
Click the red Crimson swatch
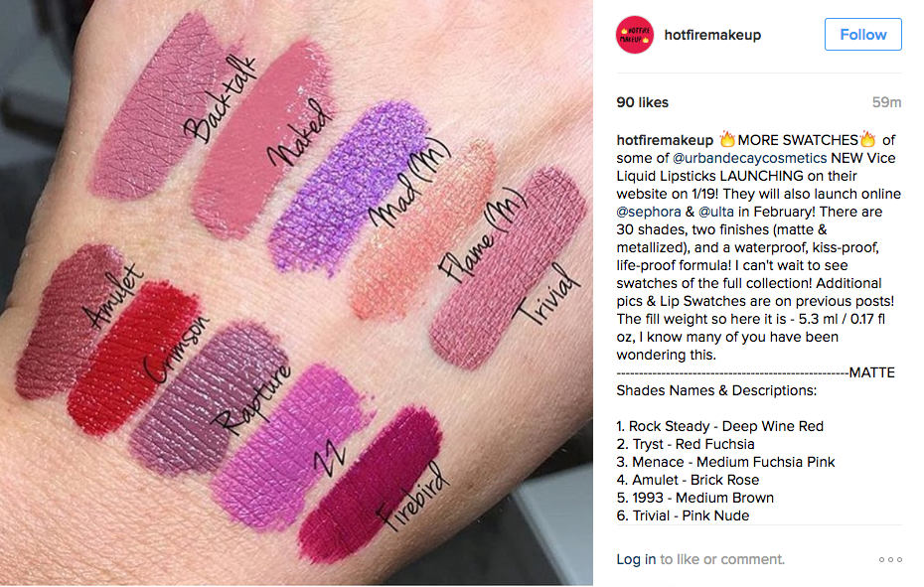pos(131,360)
